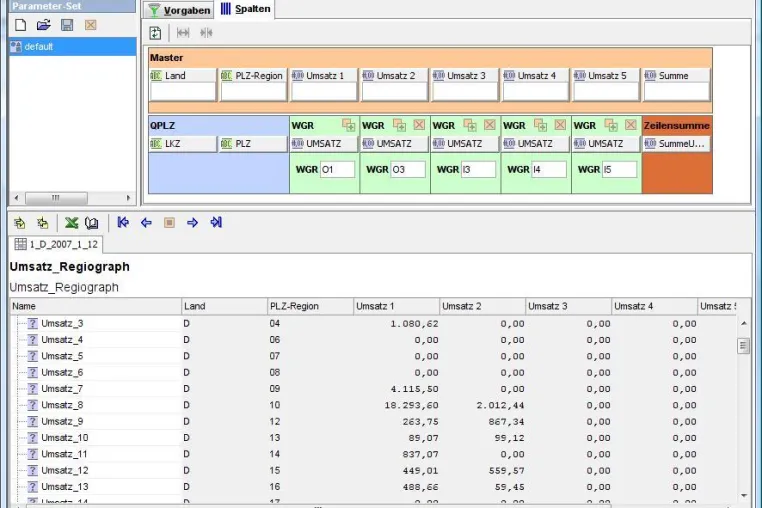Sort by the Land column header
This screenshot has width=762, height=508.
tap(224, 306)
